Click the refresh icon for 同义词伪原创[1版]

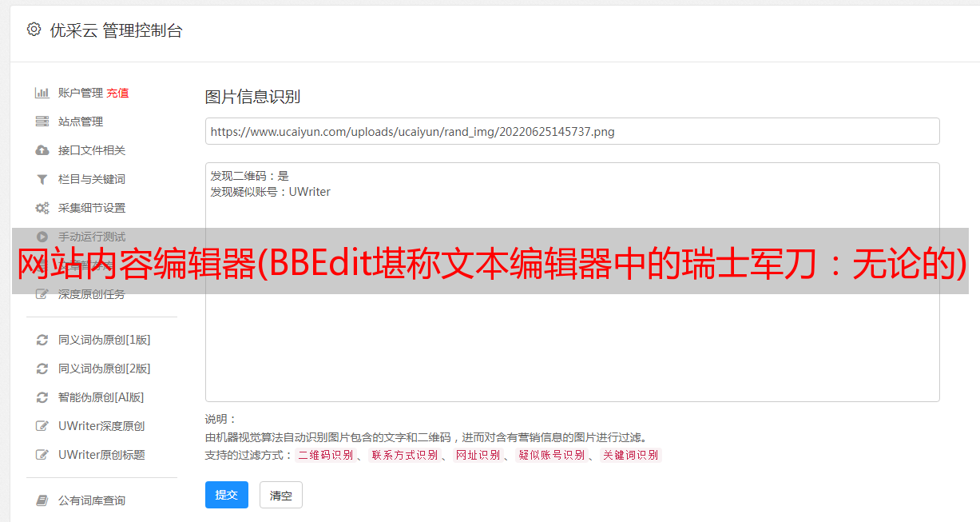pos(42,340)
